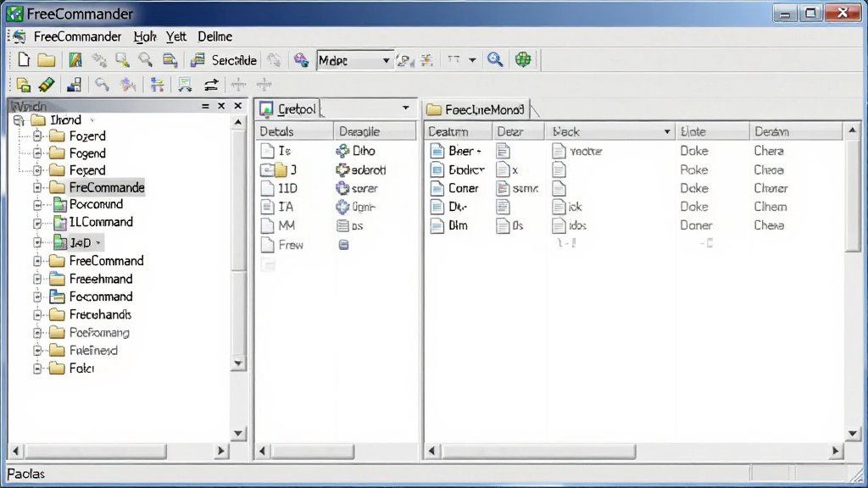Select the FreeCommand folder in tree
The height and width of the screenshot is (488, 868).
click(x=106, y=261)
